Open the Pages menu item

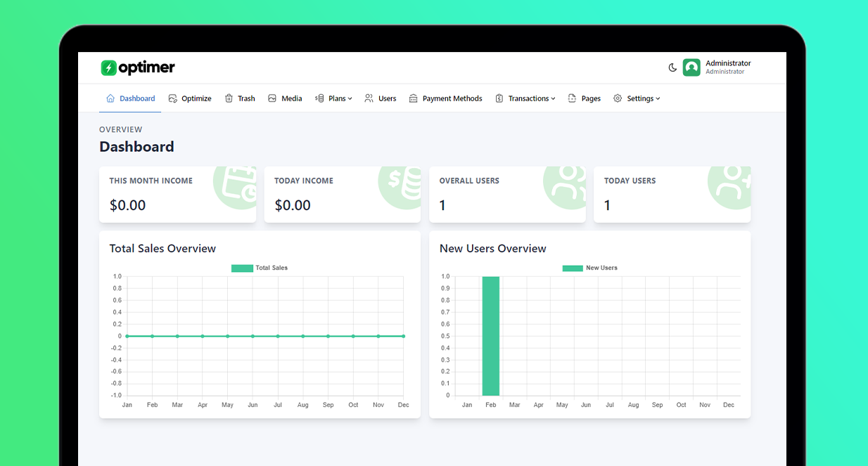[589, 98]
